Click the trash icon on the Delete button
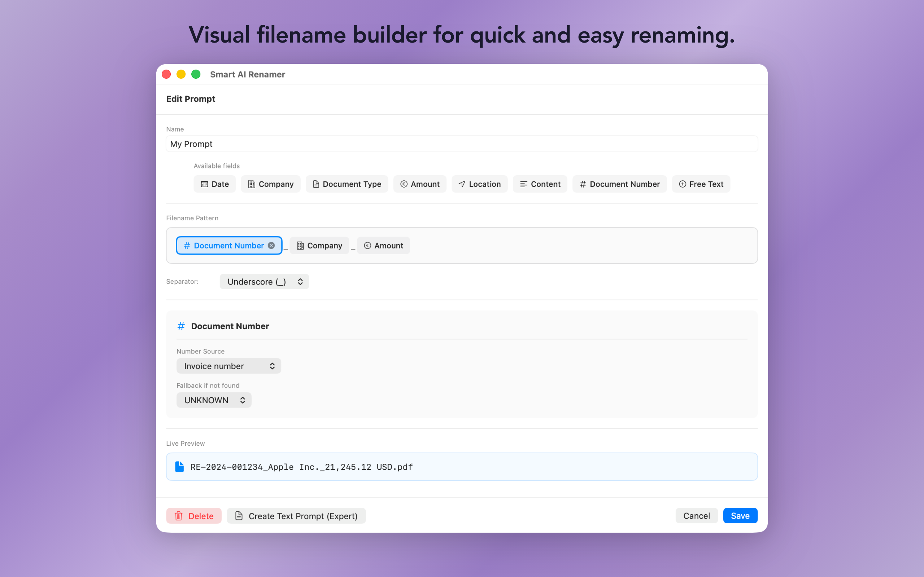Screen dimensions: 924x577 tap(179, 516)
